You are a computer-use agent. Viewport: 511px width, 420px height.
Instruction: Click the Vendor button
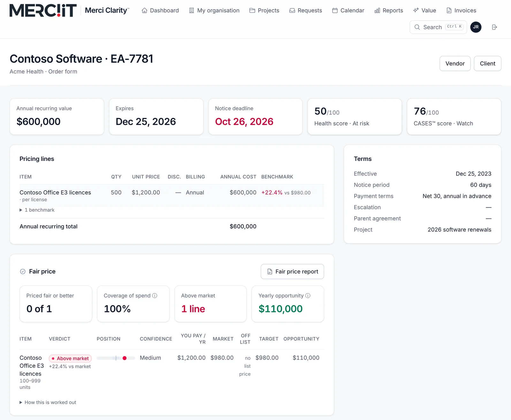pos(455,64)
